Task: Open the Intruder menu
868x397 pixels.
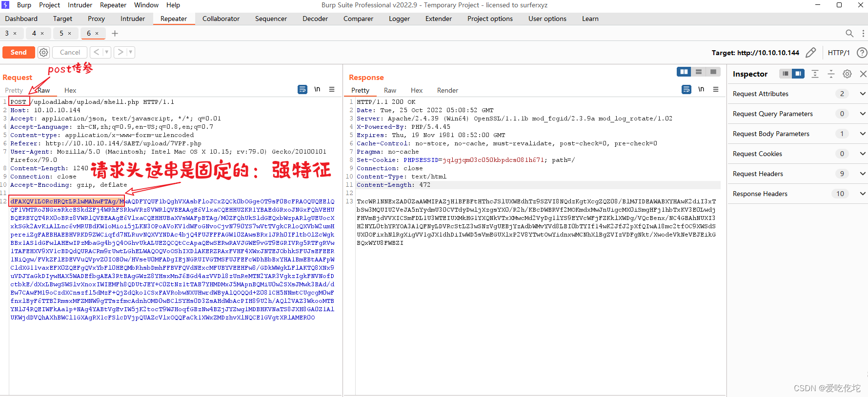Action: (x=80, y=5)
